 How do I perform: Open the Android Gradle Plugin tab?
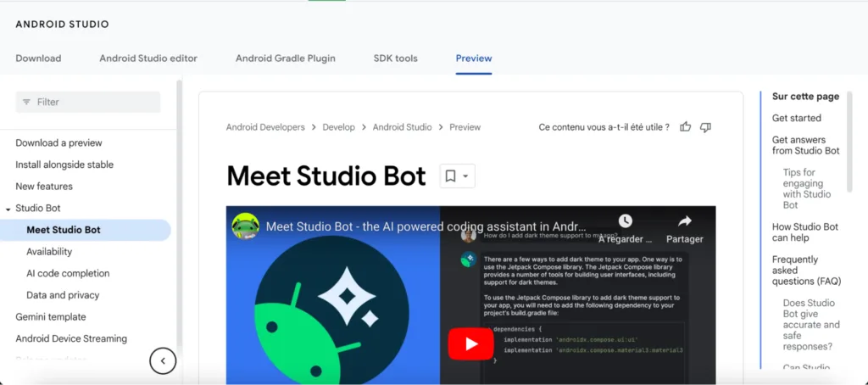[286, 59]
